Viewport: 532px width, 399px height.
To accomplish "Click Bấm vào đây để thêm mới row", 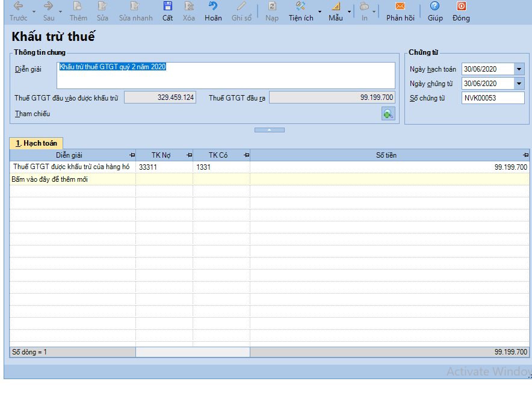I will (x=270, y=179).
